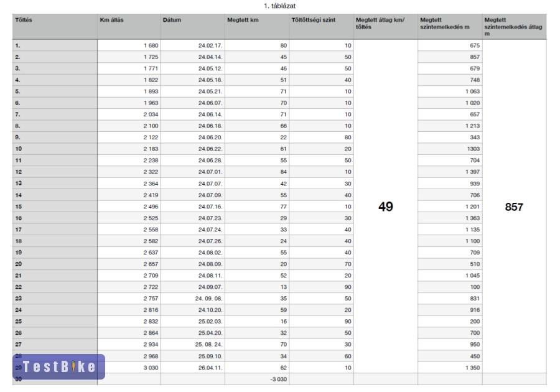Click the km reading cell '3 030'
The image size is (560, 392).
pos(129,367)
